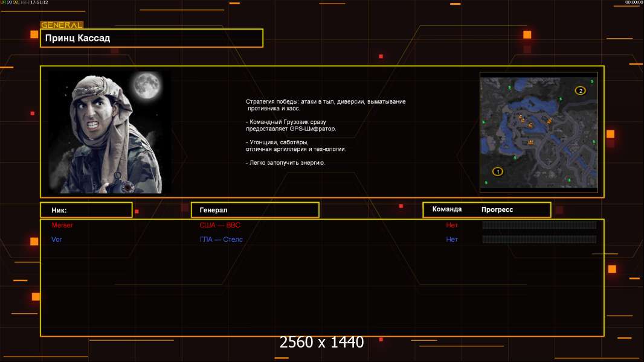Open the map preview thumbnail
Viewport: 644px width, 362px height.
point(538,132)
